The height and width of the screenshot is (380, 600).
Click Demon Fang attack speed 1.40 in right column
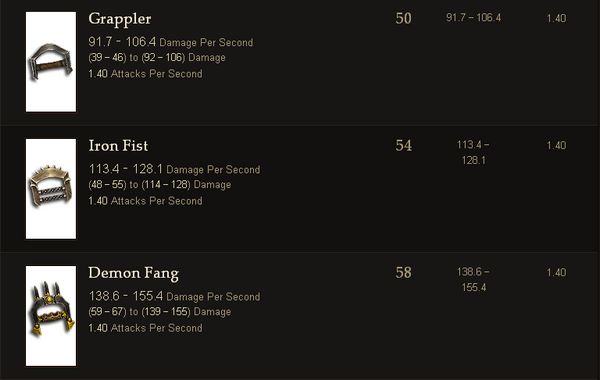[x=556, y=272]
